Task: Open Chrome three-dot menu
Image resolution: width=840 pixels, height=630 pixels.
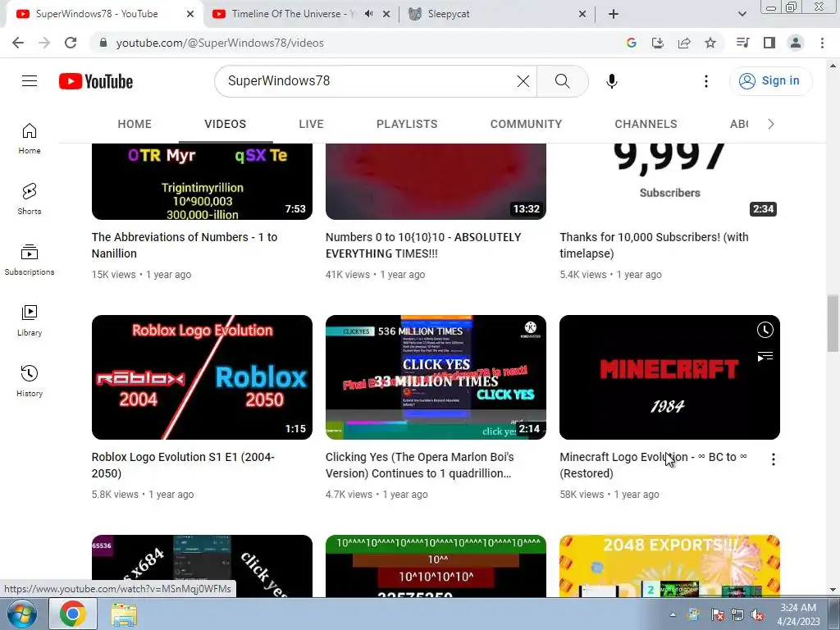Action: (x=822, y=43)
